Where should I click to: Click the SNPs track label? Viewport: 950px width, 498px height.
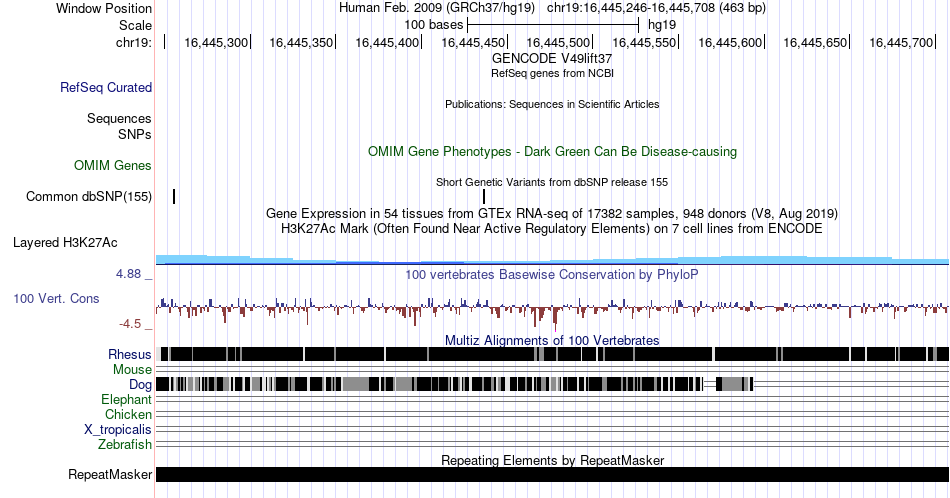click(x=135, y=134)
